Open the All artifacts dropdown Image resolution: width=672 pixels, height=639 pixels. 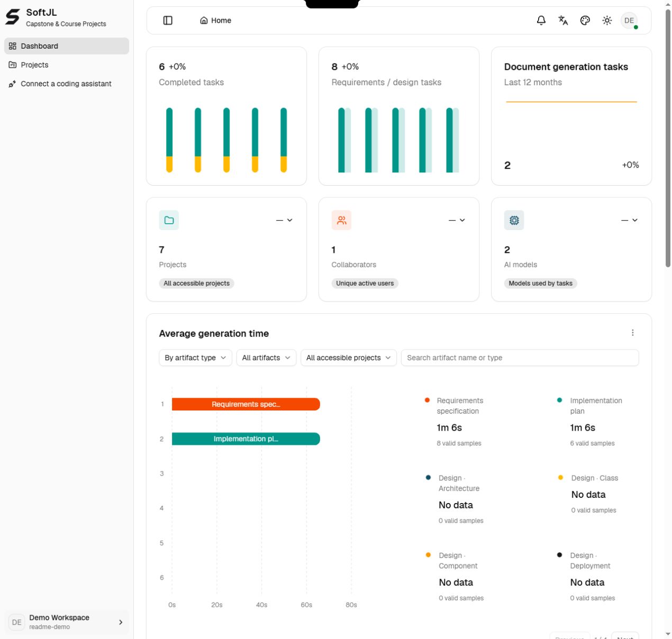pos(266,358)
